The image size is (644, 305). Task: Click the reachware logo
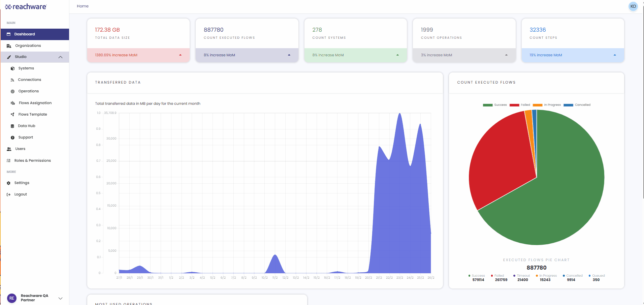26,6
